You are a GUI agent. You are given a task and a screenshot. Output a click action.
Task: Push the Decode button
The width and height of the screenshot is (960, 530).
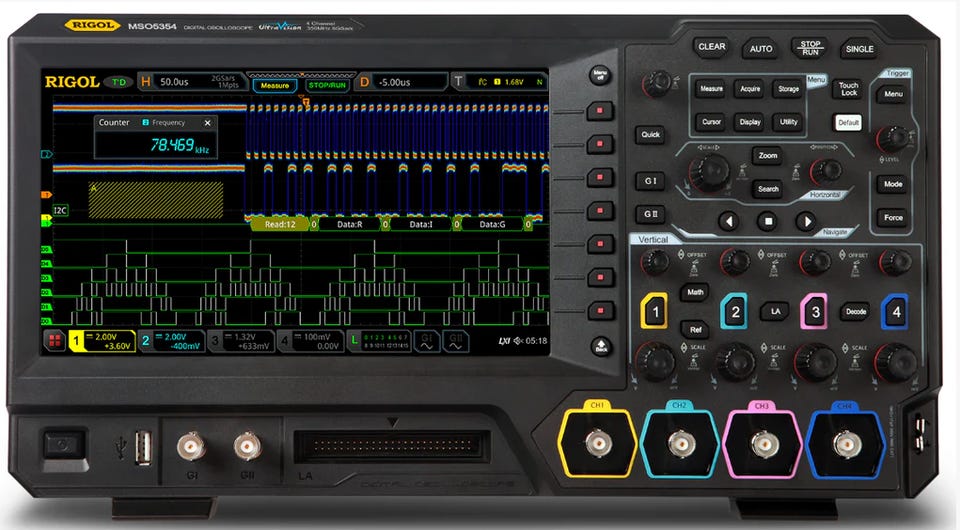coord(855,312)
